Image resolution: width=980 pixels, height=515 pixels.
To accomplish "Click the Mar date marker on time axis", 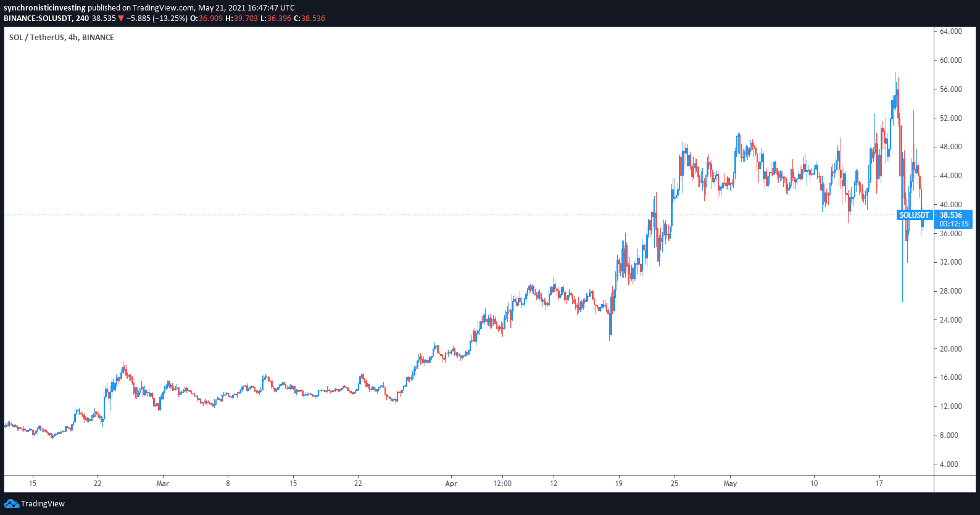I will pos(163,484).
